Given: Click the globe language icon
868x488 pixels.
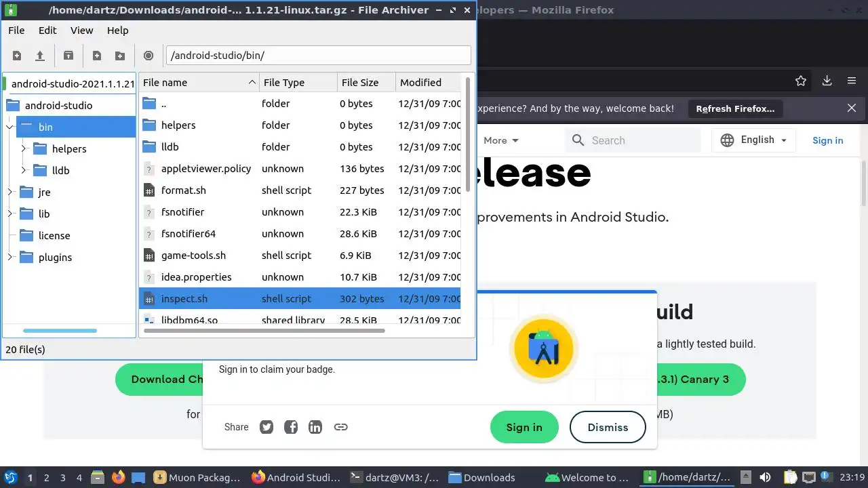Looking at the screenshot, I should click(727, 140).
